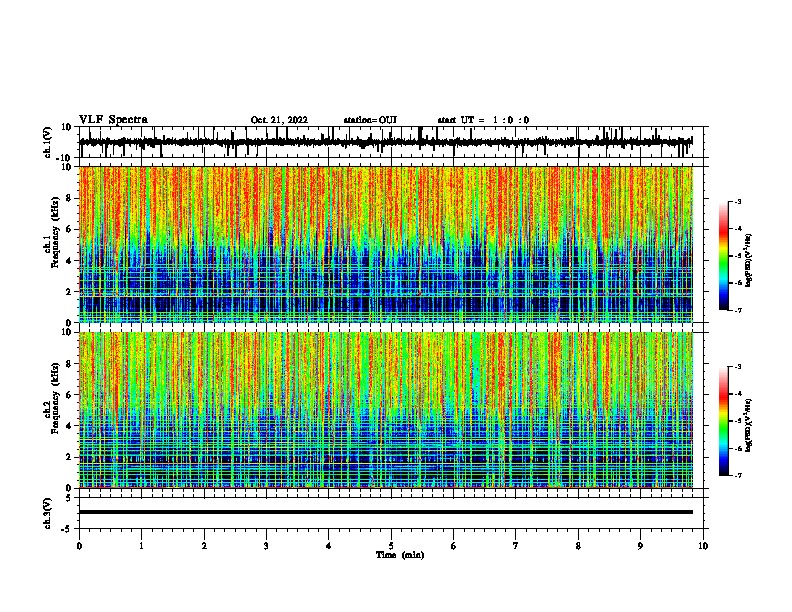
Task: Click the 'Time (min)' axis label
Action: coord(400,555)
